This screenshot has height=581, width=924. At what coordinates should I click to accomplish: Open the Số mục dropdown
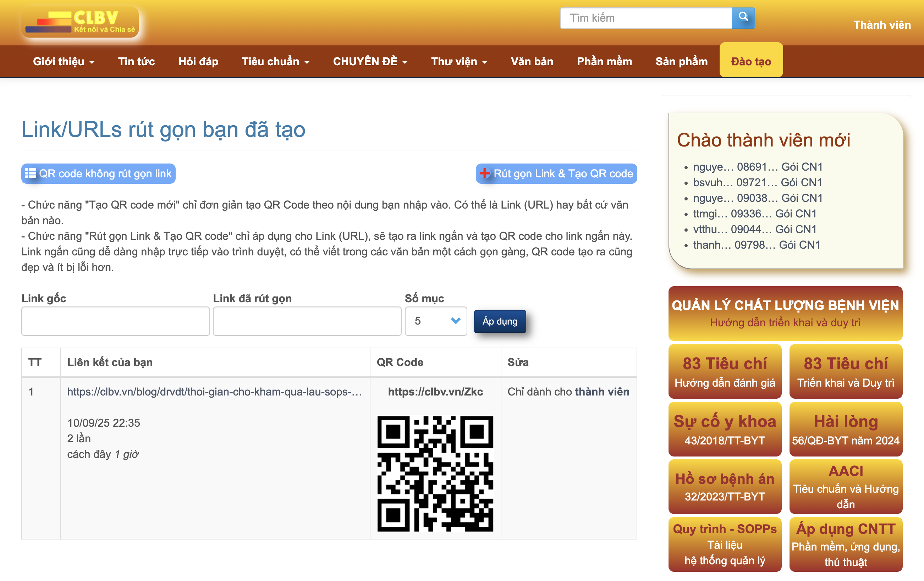[x=435, y=321]
